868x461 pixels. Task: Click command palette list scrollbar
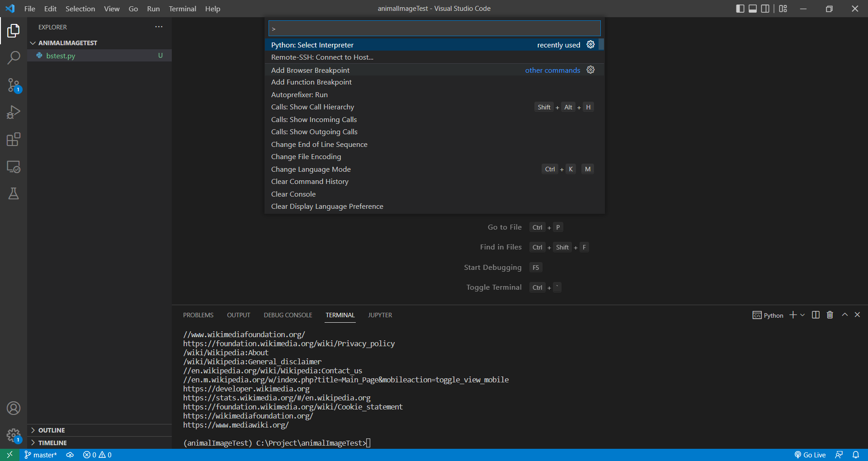(601, 44)
